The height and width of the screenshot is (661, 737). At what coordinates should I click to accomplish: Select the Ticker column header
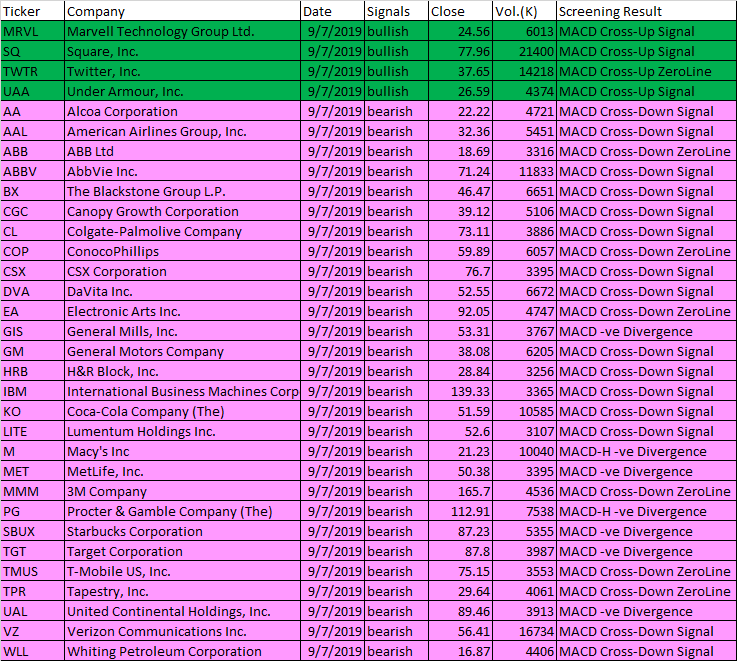click(32, 11)
